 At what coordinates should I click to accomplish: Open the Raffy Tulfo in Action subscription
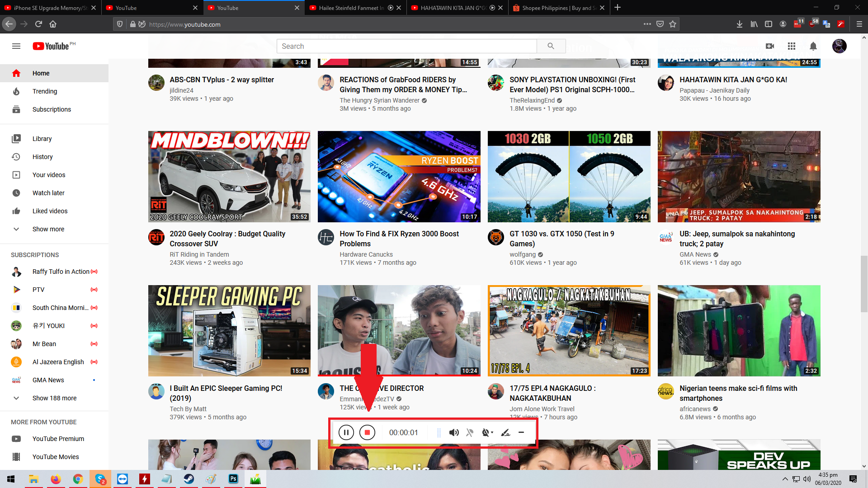(x=61, y=272)
